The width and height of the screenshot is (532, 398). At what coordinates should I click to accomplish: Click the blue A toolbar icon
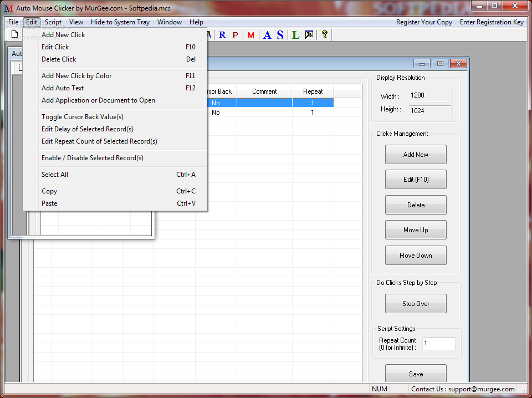point(267,34)
